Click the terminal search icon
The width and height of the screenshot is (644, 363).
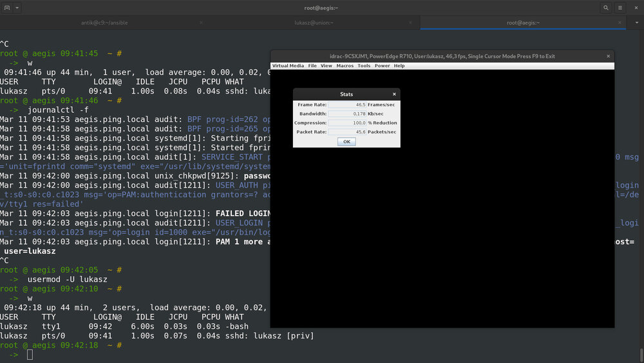(606, 8)
